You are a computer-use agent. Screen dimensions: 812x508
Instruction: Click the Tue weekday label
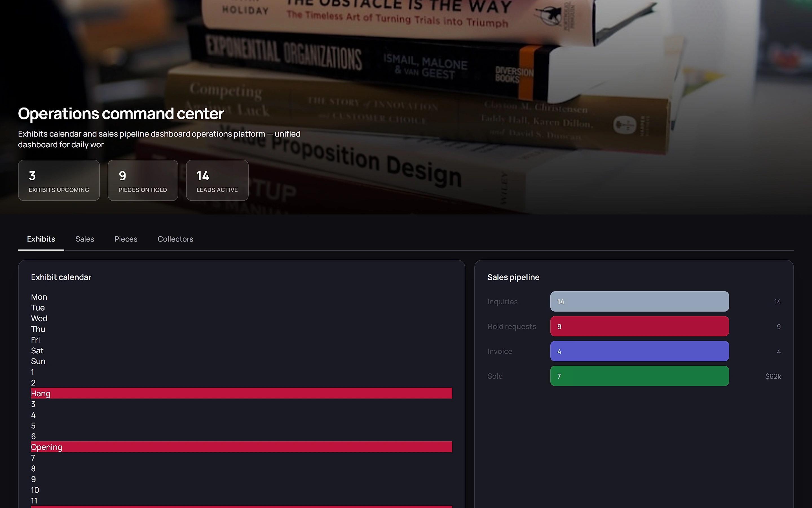(x=37, y=308)
